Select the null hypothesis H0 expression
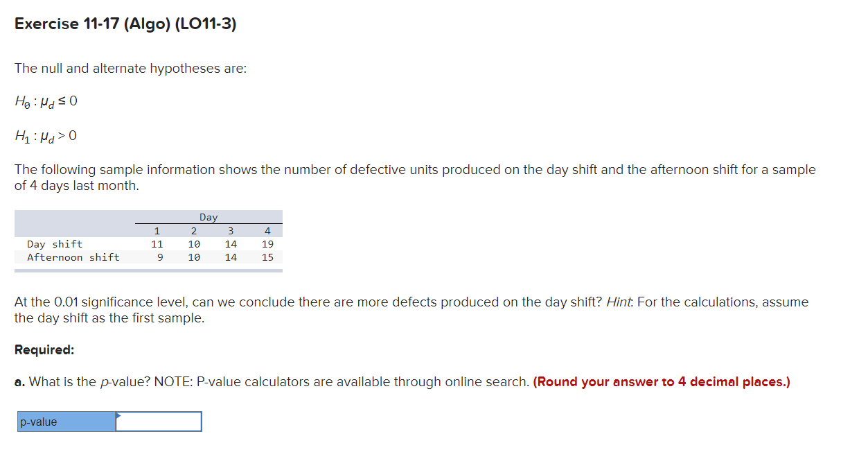868x468 pixels. click(46, 101)
